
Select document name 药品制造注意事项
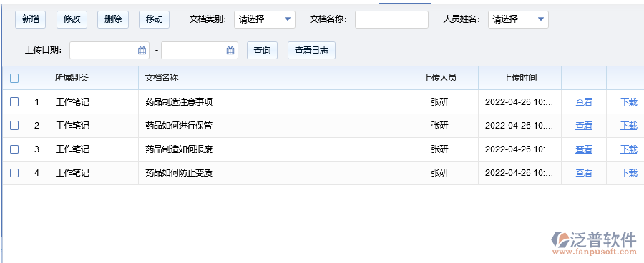pyautogui.click(x=179, y=101)
